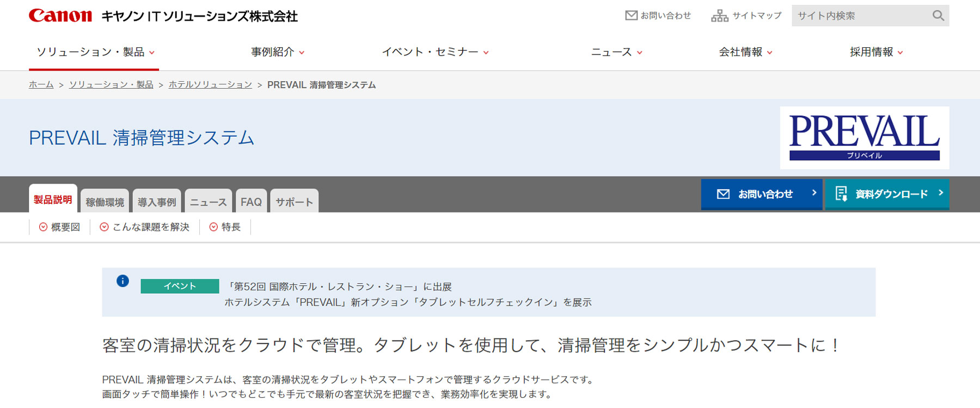
Task: Switch to the 稼働環境 tab
Action: 105,201
